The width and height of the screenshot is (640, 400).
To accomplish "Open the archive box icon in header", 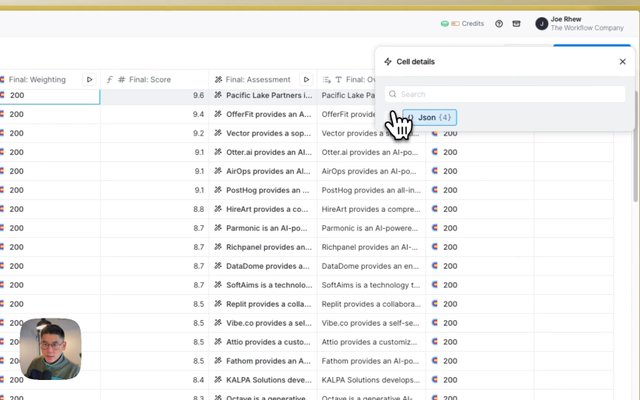I will [x=516, y=23].
